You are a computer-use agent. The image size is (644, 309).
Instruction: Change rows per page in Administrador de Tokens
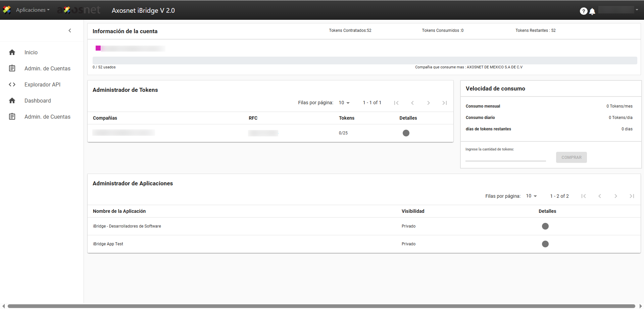point(344,103)
